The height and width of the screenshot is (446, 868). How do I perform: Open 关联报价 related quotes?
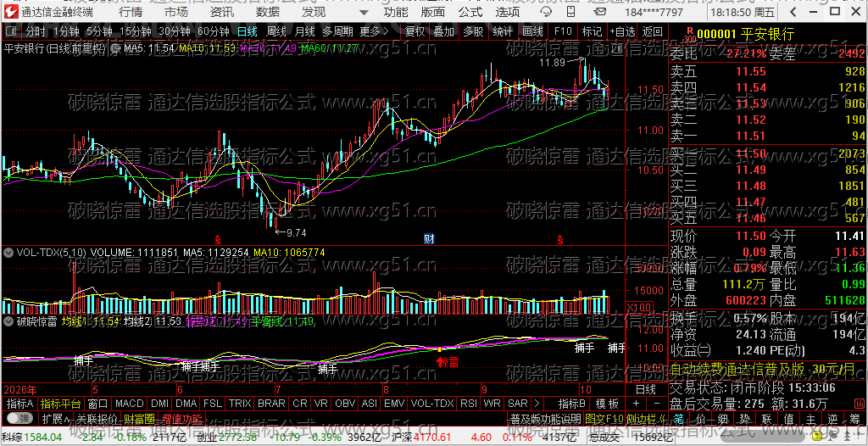click(x=97, y=418)
